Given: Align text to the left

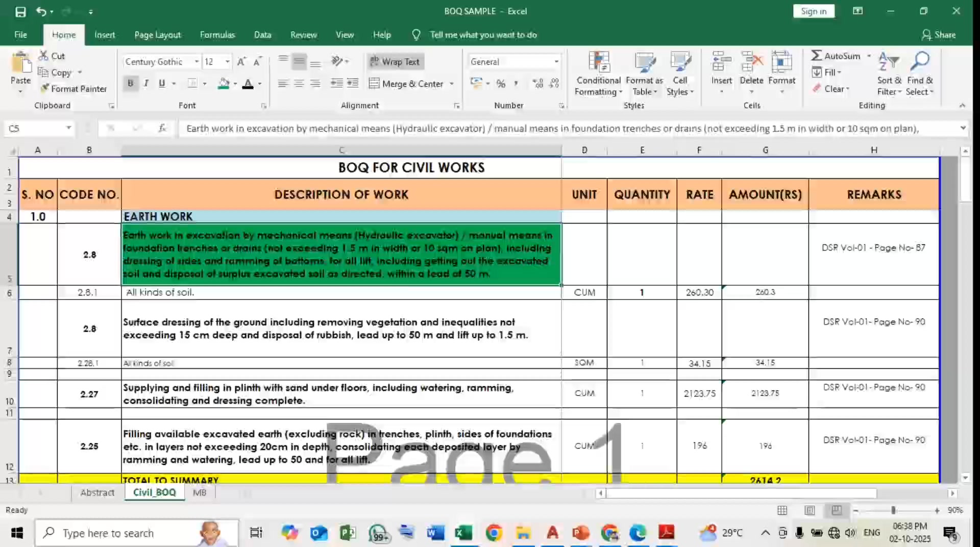Looking at the screenshot, I should click(283, 83).
